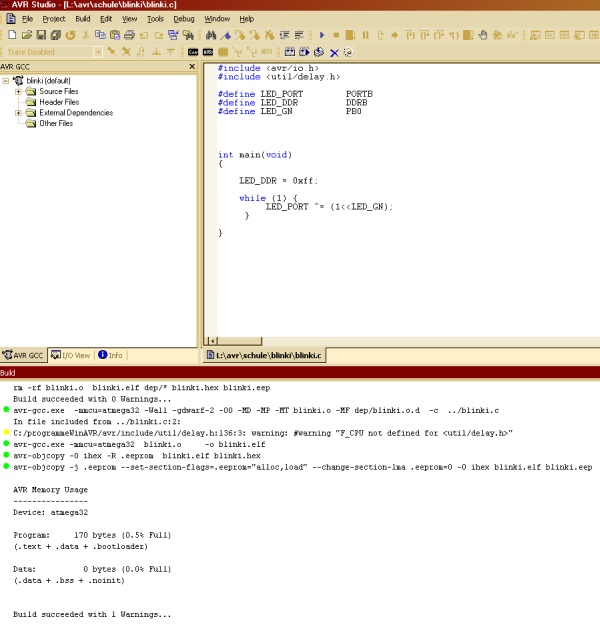The image size is (600, 635).
Task: Switch to the I/O View tab
Action: coord(71,355)
